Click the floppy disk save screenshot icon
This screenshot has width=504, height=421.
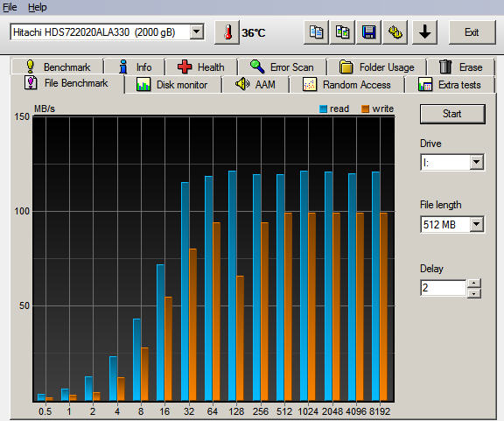(x=368, y=32)
